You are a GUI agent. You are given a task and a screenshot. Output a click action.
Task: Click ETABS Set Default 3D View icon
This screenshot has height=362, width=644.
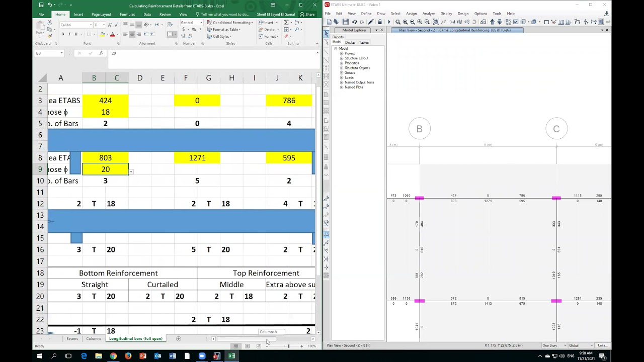click(452, 22)
